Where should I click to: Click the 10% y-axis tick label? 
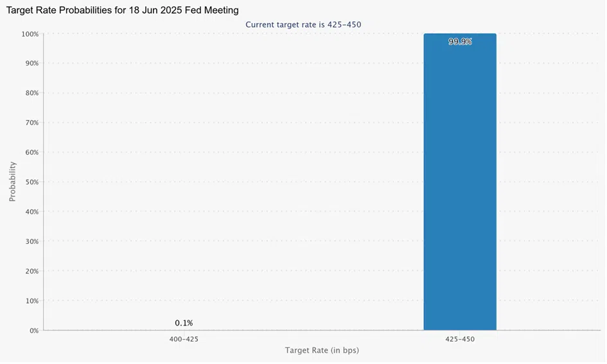pyautogui.click(x=32, y=301)
